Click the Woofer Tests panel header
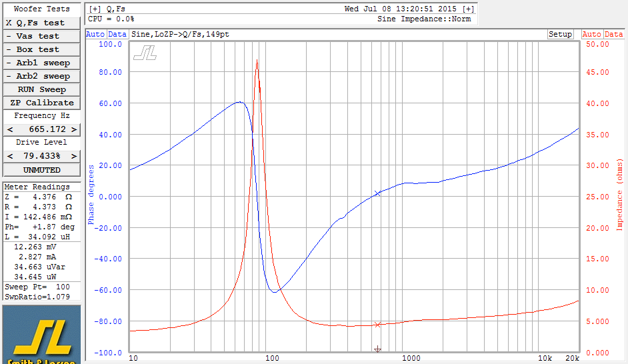Image resolution: width=628 pixels, height=364 pixels. 41,9
